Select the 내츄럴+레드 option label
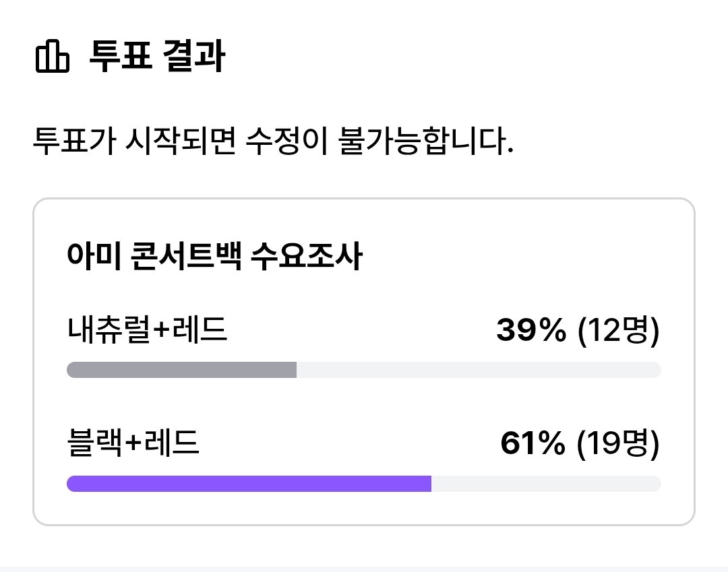Screen dimensions: 728x572 point(147,330)
